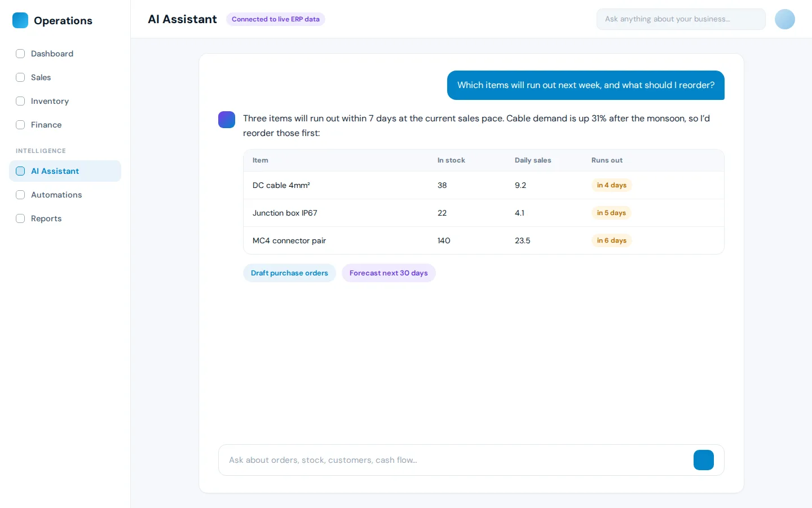This screenshot has height=508, width=812.
Task: Click the stock value 140
Action: pyautogui.click(x=444, y=240)
